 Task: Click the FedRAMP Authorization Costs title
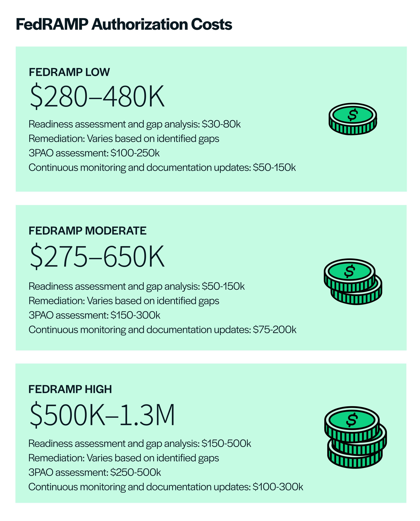(124, 24)
